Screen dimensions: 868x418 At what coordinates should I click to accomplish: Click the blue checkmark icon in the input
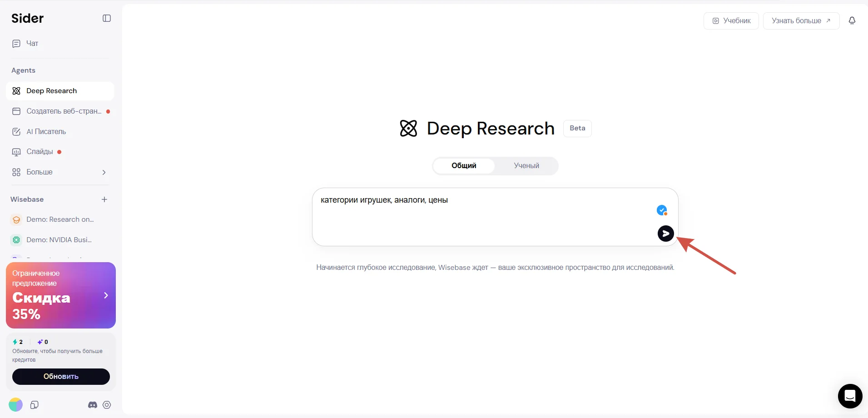point(662,210)
